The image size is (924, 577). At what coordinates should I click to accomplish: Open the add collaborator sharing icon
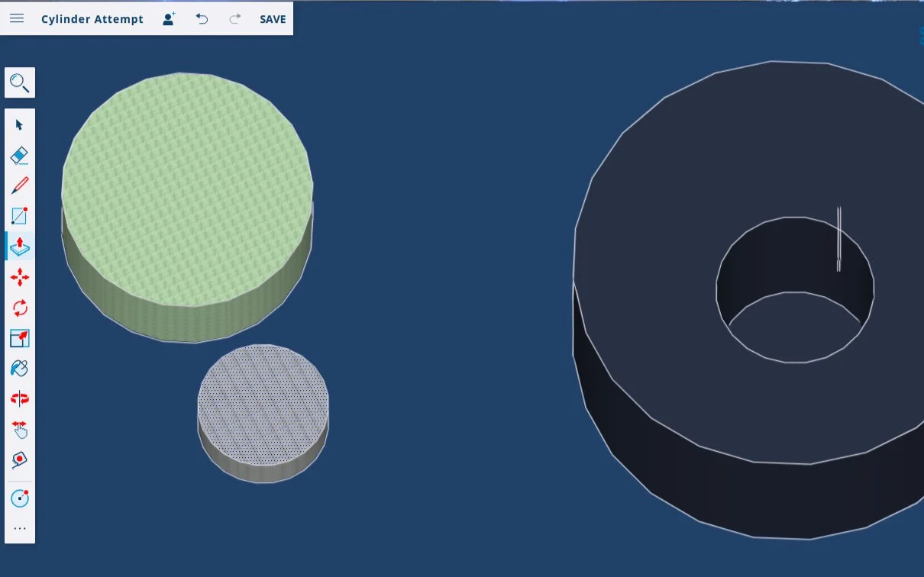170,18
